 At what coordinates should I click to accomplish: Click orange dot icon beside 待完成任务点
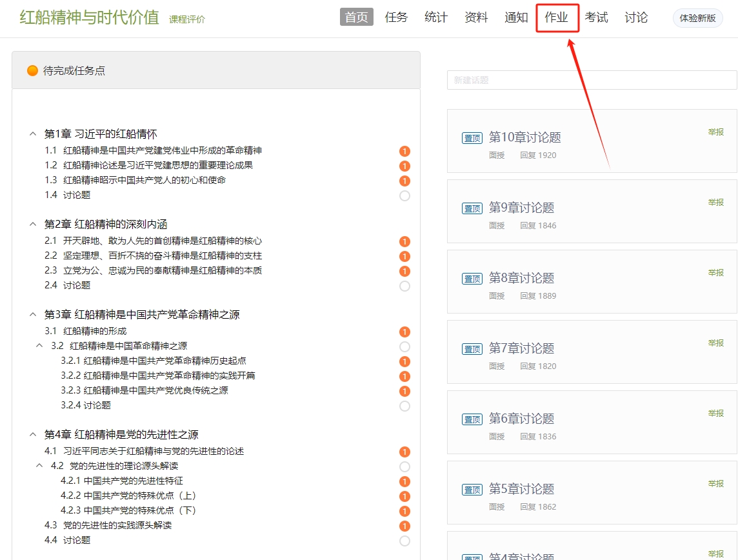32,71
